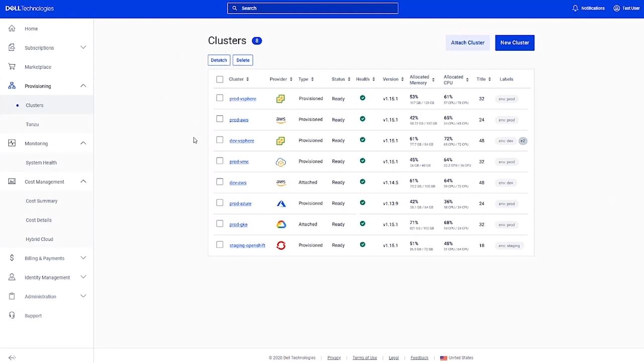The width and height of the screenshot is (644, 363).
Task: Toggle the select-all checkbox in table header
Action: point(220,79)
